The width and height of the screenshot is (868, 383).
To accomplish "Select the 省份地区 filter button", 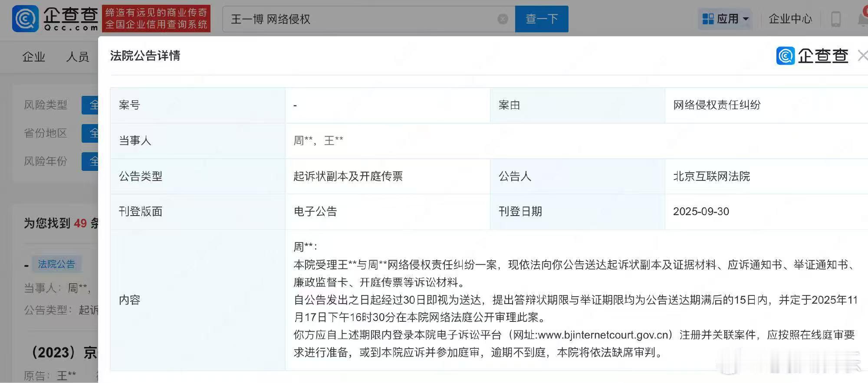I will click(x=90, y=133).
